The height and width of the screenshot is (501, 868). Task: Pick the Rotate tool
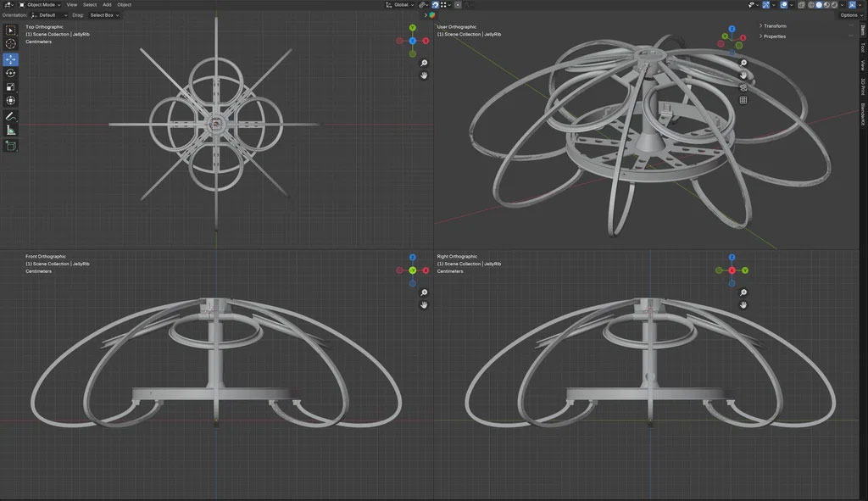click(x=10, y=73)
